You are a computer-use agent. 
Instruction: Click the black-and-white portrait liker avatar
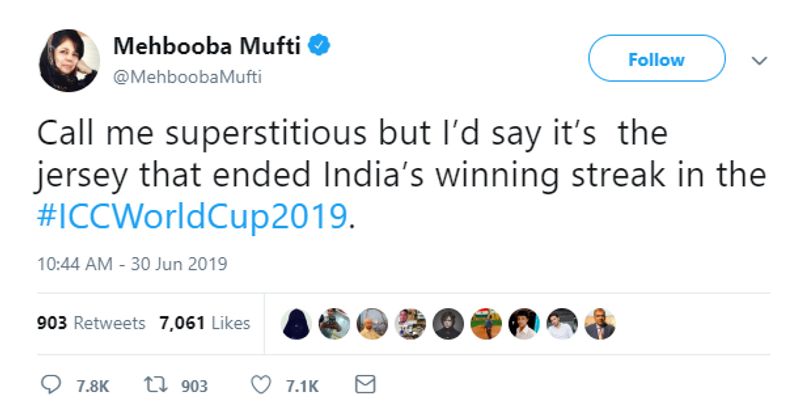coord(448,323)
